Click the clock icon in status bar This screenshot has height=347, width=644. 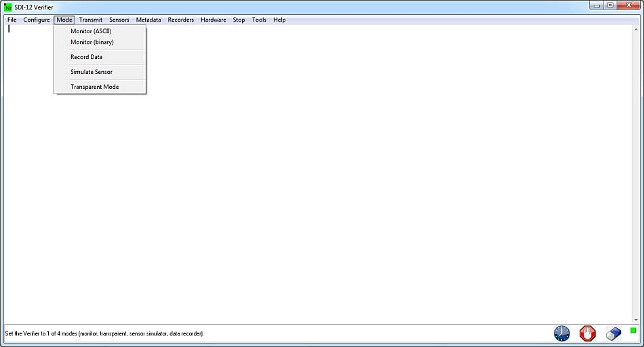561,333
